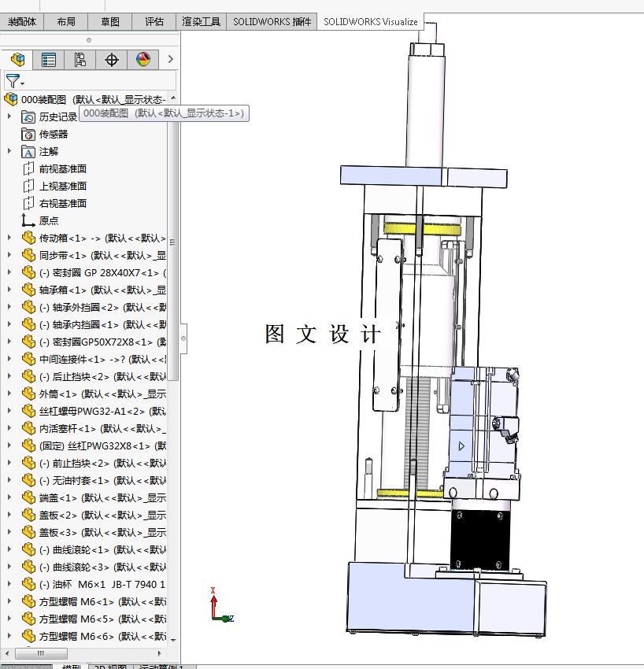Select the 右视基准面 plane icon

[x=28, y=204]
